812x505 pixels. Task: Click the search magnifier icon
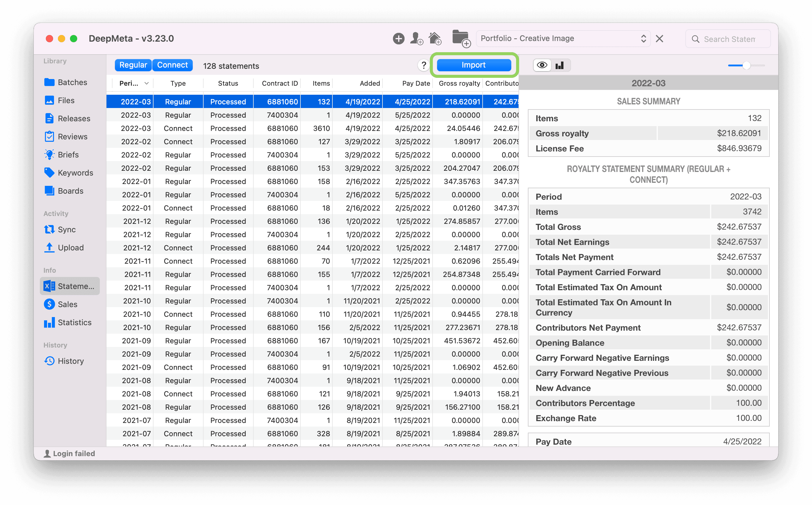click(x=696, y=39)
